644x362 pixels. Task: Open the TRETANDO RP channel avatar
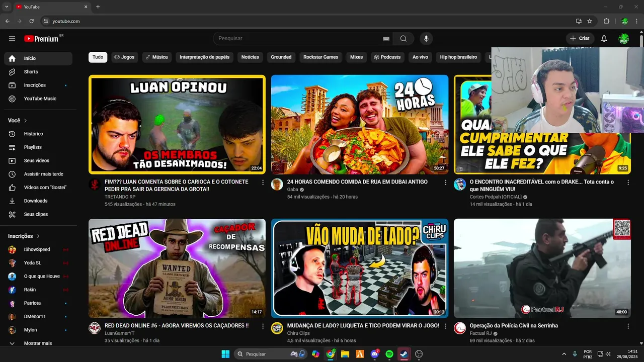(95, 184)
